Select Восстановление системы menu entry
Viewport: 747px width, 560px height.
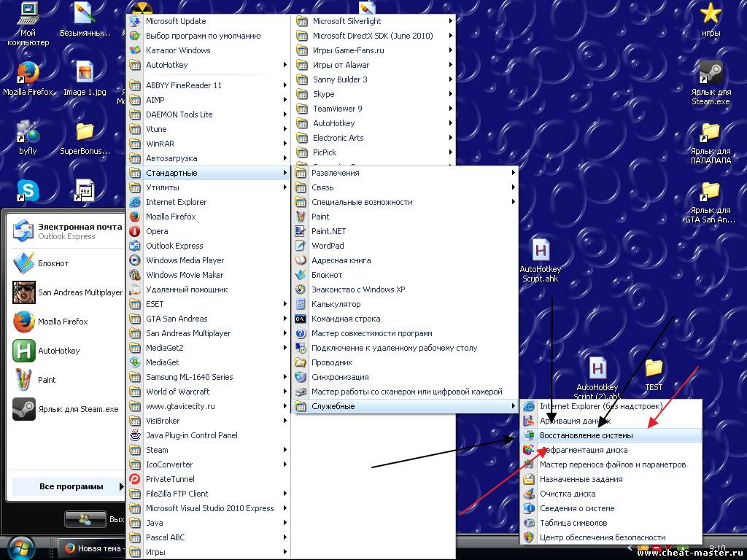click(x=586, y=435)
